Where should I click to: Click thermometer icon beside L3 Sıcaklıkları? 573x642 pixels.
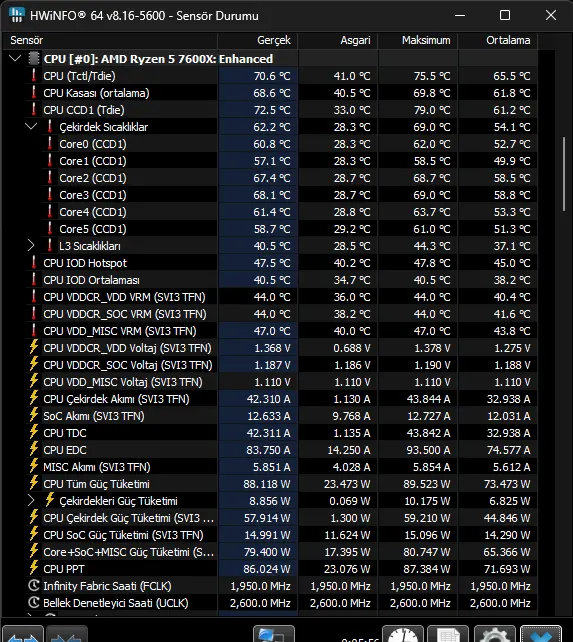(50, 245)
